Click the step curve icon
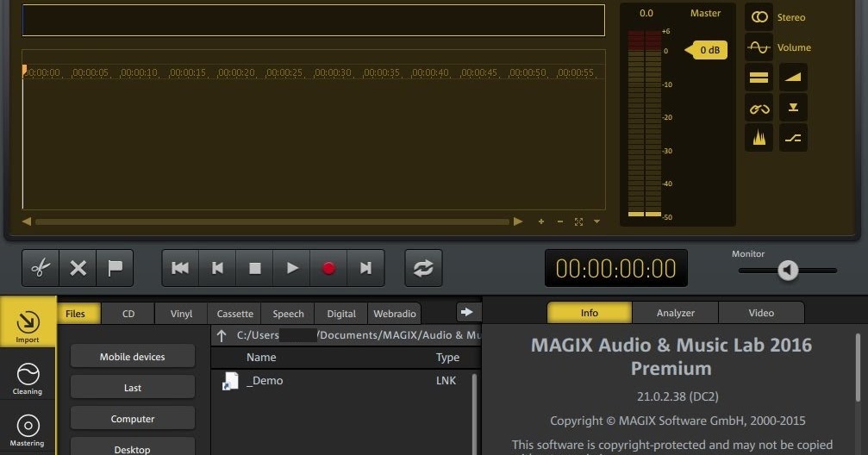 [793, 138]
